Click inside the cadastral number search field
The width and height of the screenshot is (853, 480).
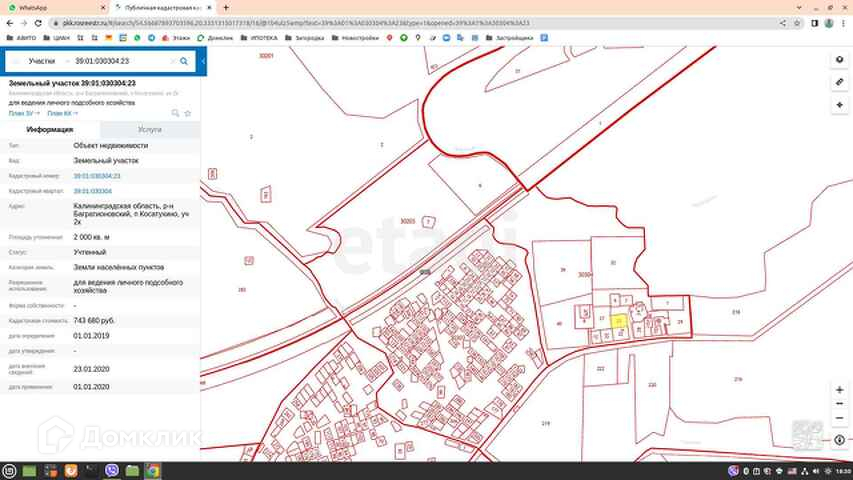[x=120, y=61]
